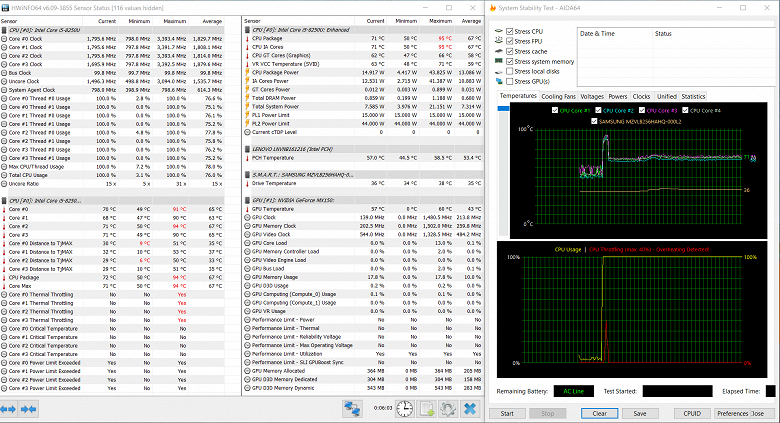Uncheck Stress CPU in AIDA64

click(x=509, y=31)
